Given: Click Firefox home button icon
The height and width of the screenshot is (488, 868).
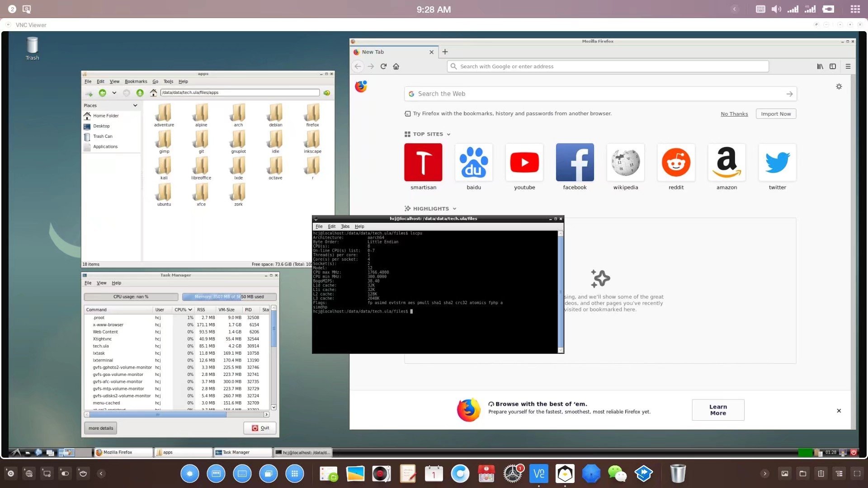Looking at the screenshot, I should coord(396,66).
